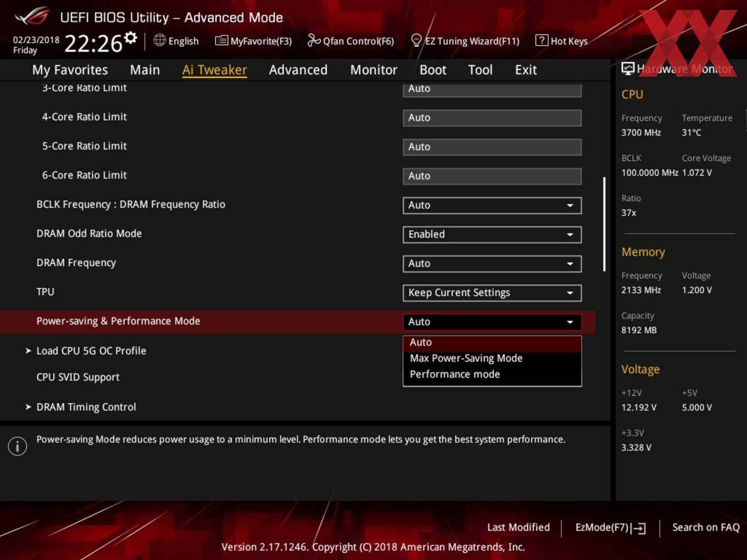Click the Ratio 37x value

click(628, 212)
